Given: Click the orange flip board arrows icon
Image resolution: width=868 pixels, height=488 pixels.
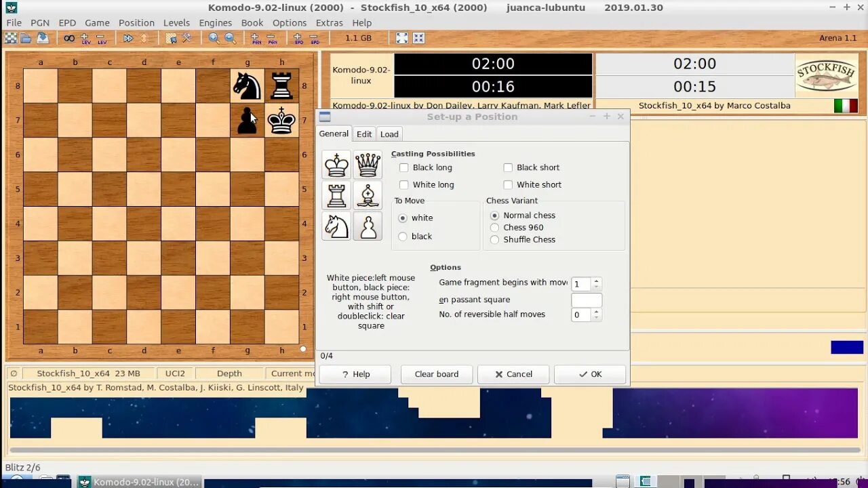Looking at the screenshot, I should coord(144,38).
